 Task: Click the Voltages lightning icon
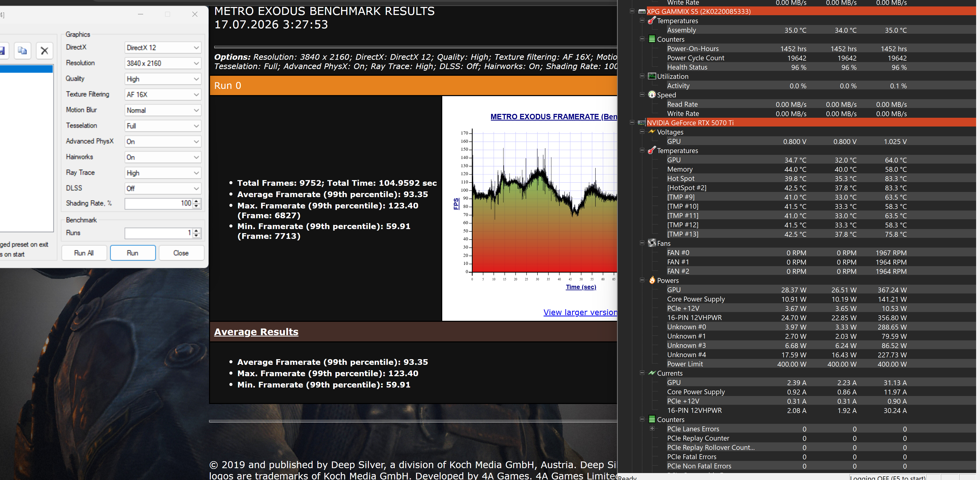tap(652, 132)
